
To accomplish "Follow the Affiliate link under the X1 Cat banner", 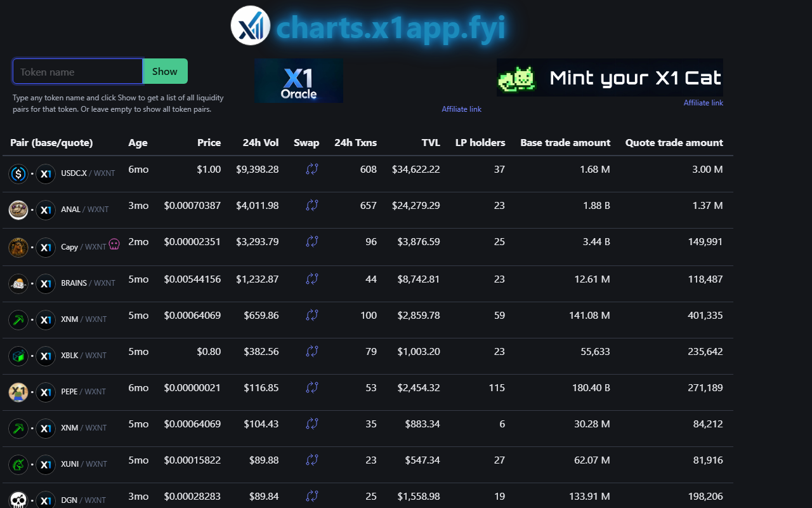I will 703,103.
